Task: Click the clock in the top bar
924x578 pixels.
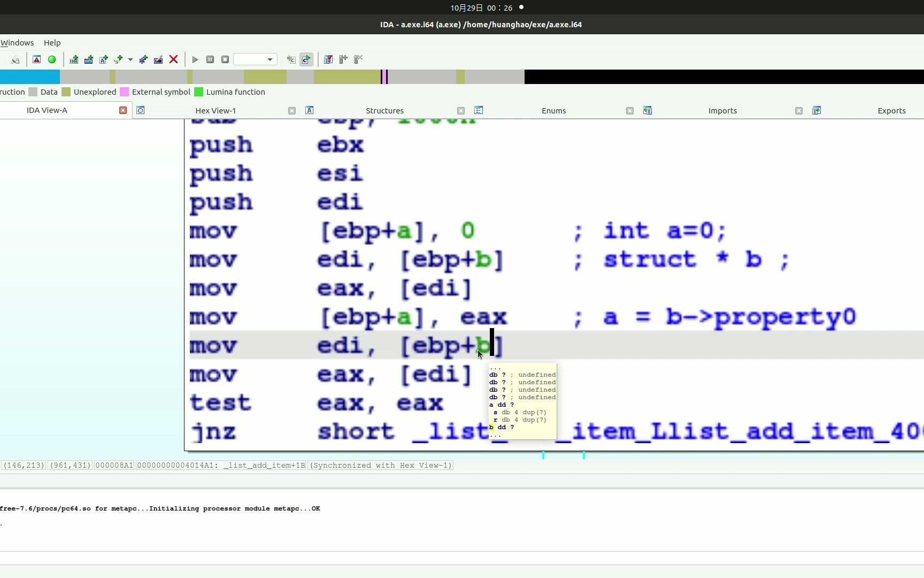Action: tap(481, 7)
